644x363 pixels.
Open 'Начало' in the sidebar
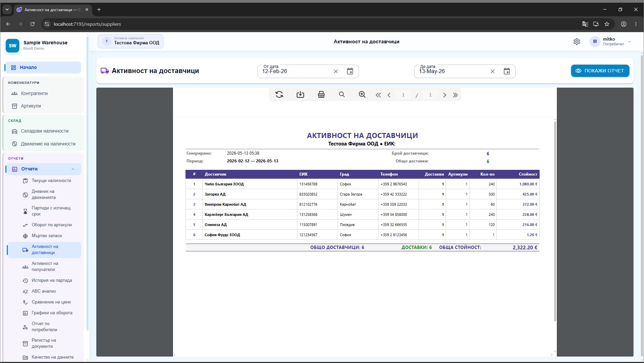tap(43, 67)
